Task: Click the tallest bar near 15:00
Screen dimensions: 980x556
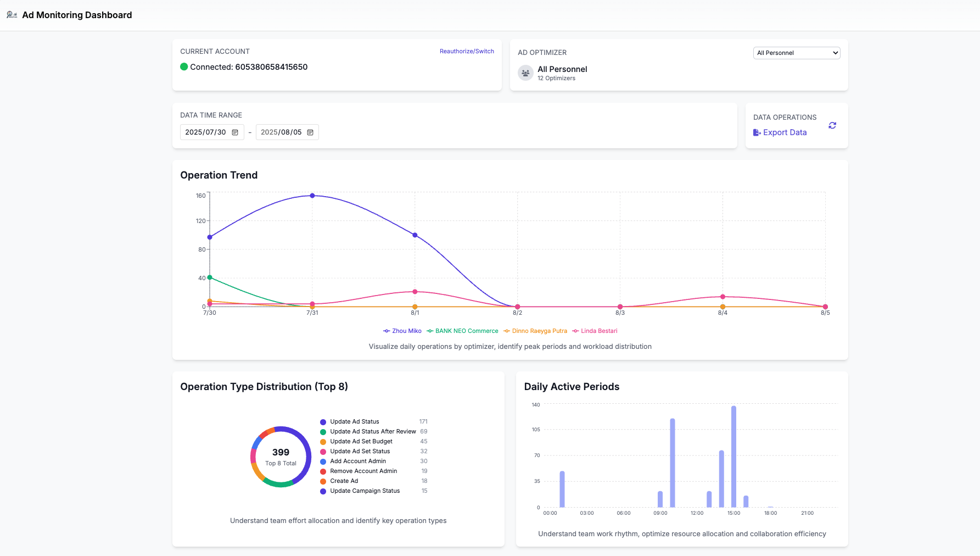Action: click(733, 456)
